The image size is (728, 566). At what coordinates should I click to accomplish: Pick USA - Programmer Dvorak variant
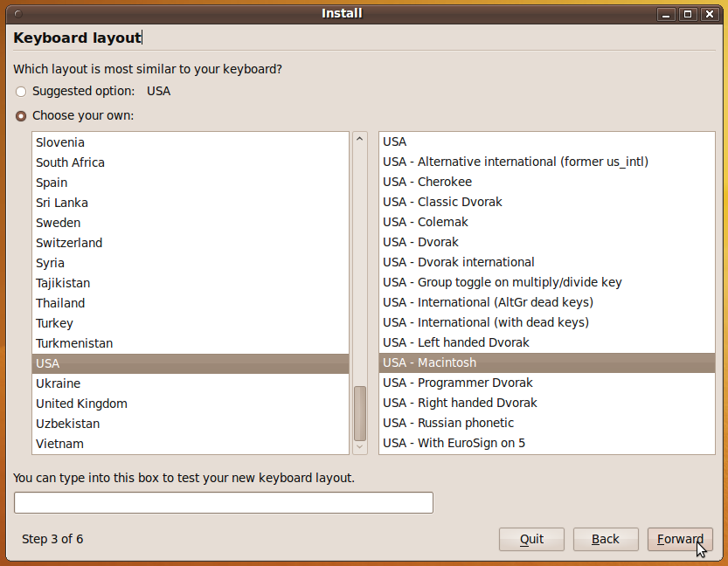click(x=457, y=383)
